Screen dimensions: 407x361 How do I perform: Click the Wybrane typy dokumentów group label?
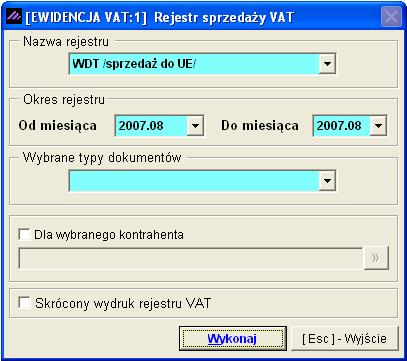click(102, 157)
